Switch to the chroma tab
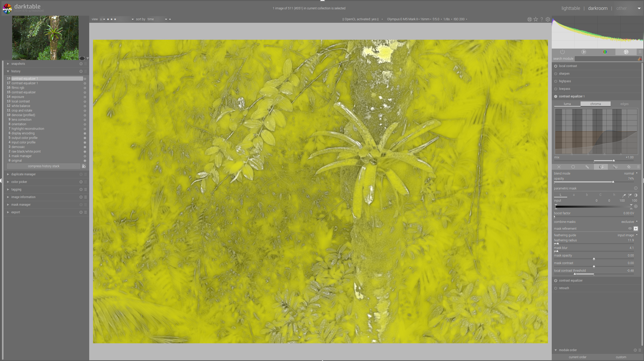This screenshot has width=644, height=361. (x=595, y=104)
